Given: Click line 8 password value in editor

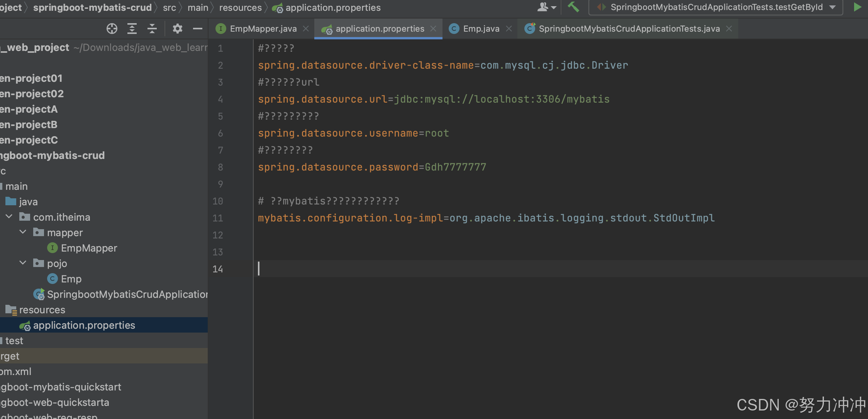Looking at the screenshot, I should [455, 167].
